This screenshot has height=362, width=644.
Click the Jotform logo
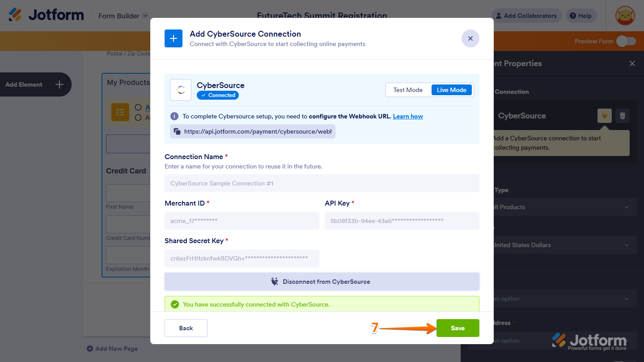pyautogui.click(x=46, y=15)
